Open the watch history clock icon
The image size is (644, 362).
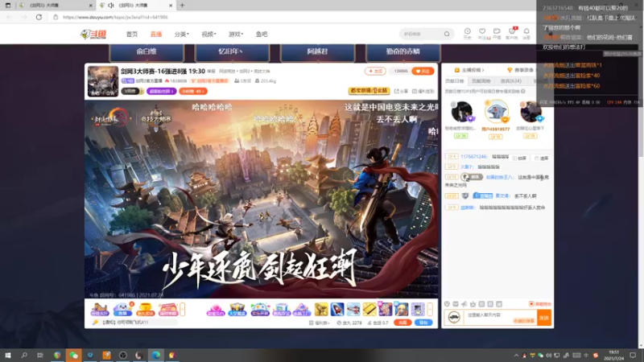[x=468, y=33]
